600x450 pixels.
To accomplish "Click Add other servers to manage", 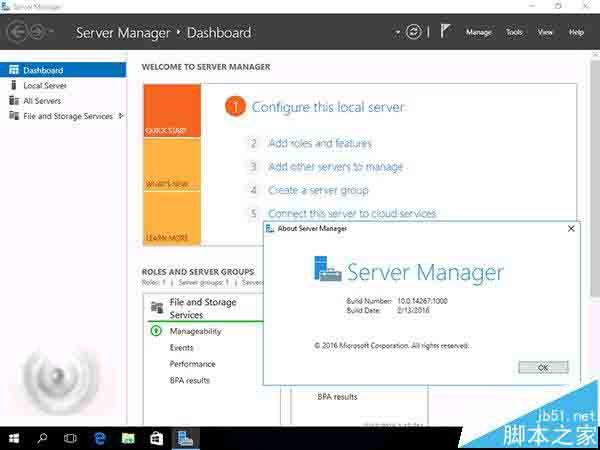I will click(335, 167).
